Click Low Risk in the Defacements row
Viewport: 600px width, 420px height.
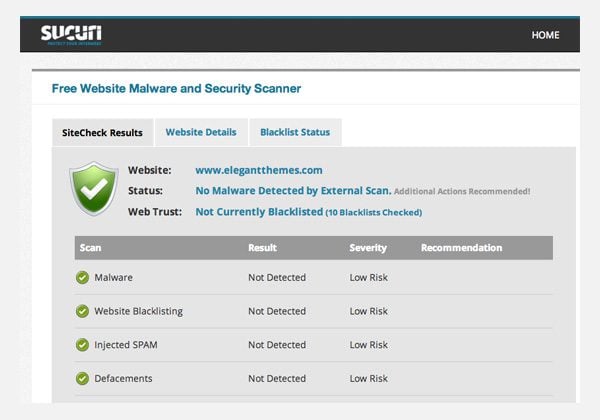tap(368, 378)
